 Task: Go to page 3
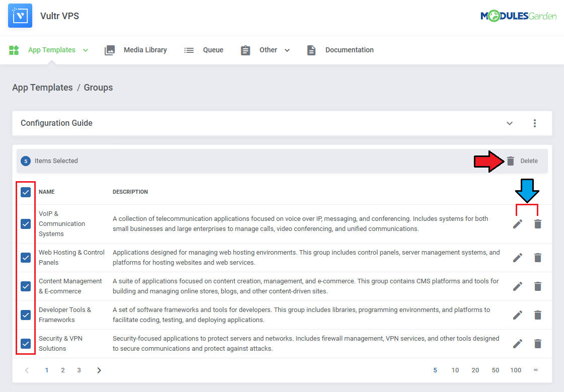tap(79, 370)
